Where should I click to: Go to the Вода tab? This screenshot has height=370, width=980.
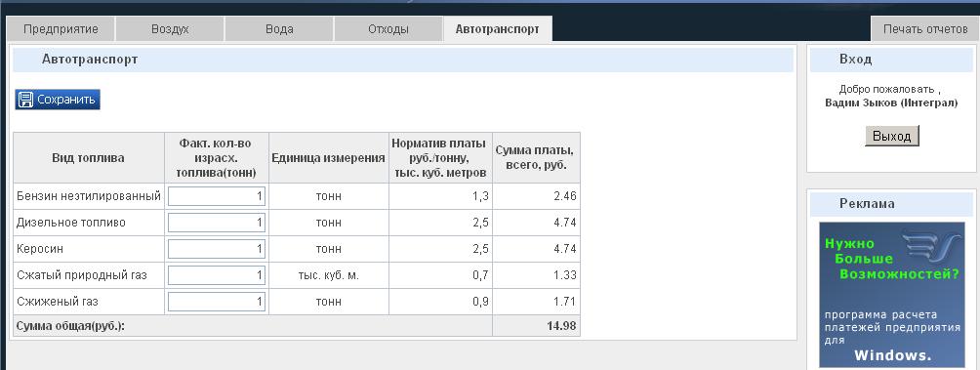[x=279, y=28]
